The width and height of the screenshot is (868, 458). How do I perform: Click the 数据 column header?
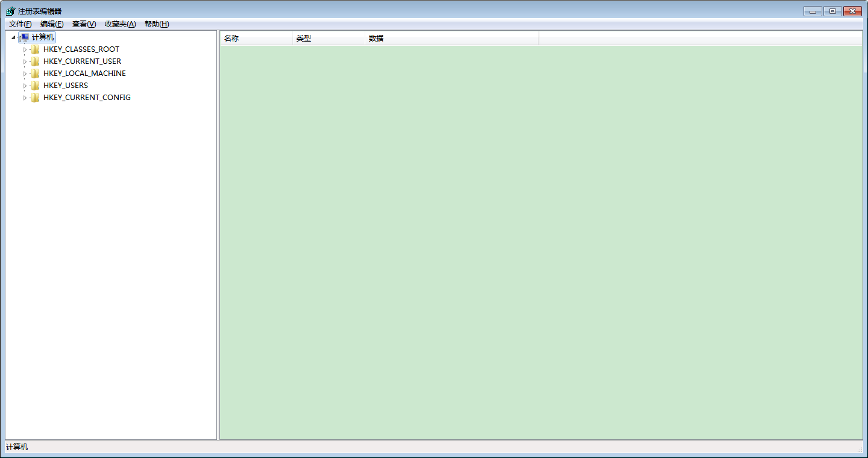click(451, 39)
